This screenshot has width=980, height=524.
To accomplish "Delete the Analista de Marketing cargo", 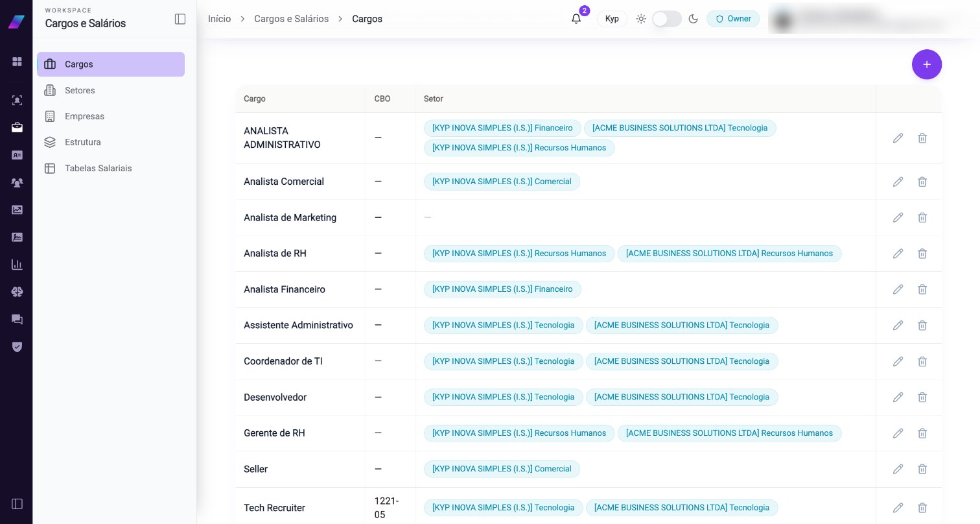I will [922, 217].
